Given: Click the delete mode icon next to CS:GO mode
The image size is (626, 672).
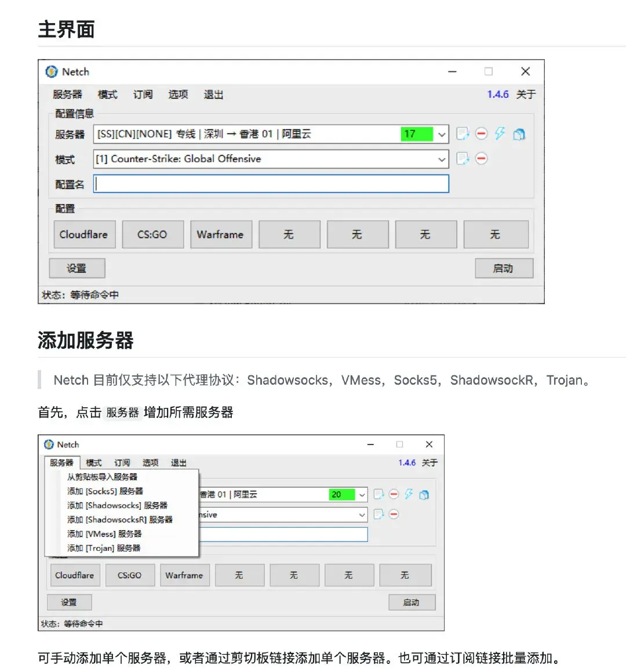Looking at the screenshot, I should pos(481,159).
